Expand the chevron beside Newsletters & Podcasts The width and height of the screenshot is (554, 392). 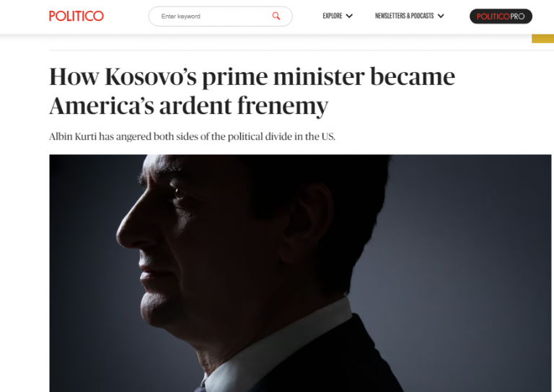[441, 16]
